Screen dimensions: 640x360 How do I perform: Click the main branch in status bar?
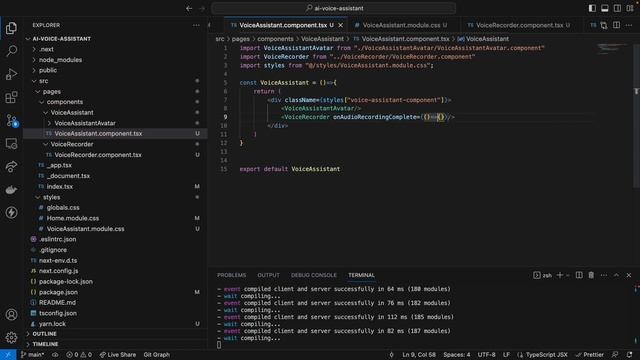(32, 355)
